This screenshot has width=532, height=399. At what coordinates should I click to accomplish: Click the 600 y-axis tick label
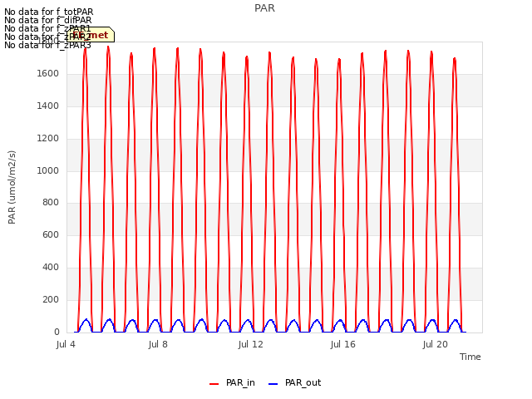[x=51, y=234]
